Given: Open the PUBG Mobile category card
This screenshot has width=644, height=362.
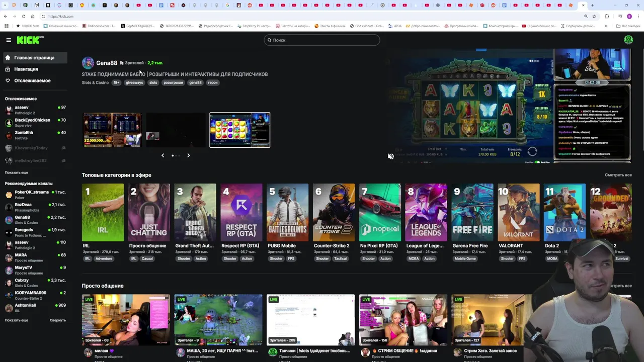Looking at the screenshot, I should click(287, 212).
